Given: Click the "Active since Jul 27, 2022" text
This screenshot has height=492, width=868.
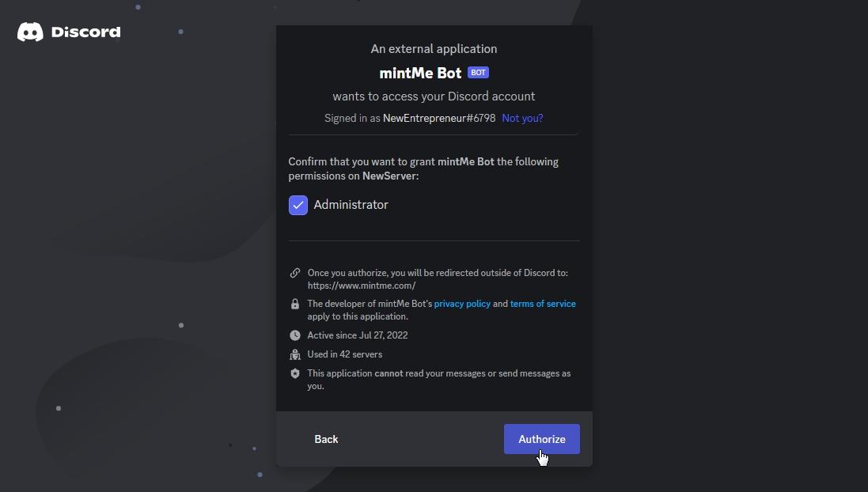Looking at the screenshot, I should tap(358, 335).
